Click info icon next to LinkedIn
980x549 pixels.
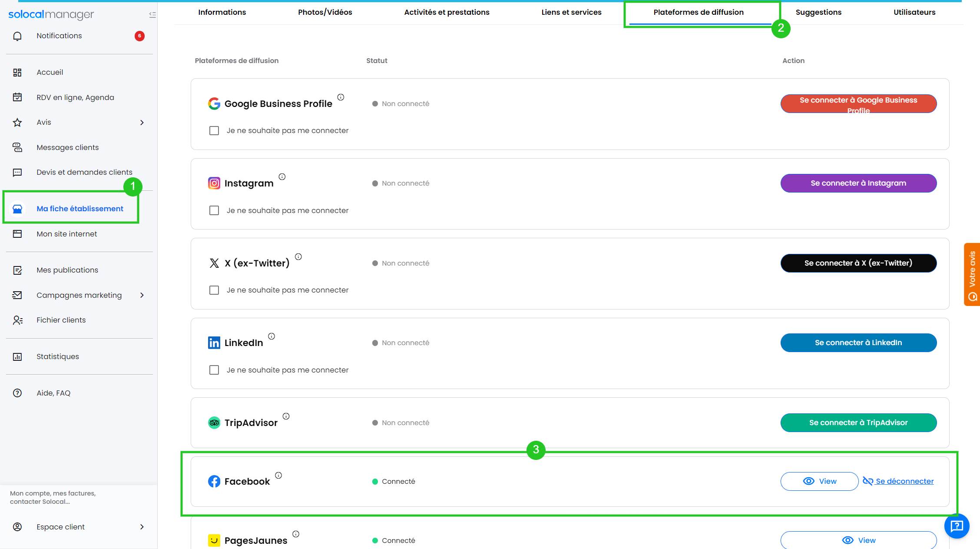pos(271,336)
